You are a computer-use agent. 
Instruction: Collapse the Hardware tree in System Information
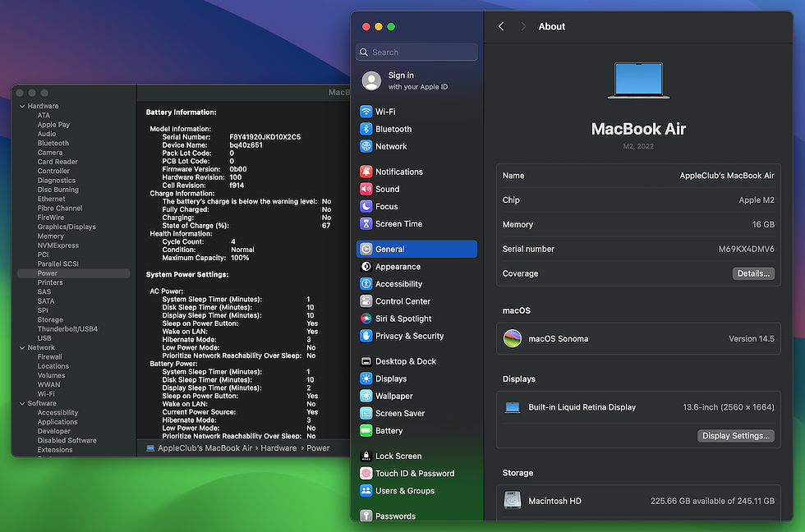pos(22,106)
